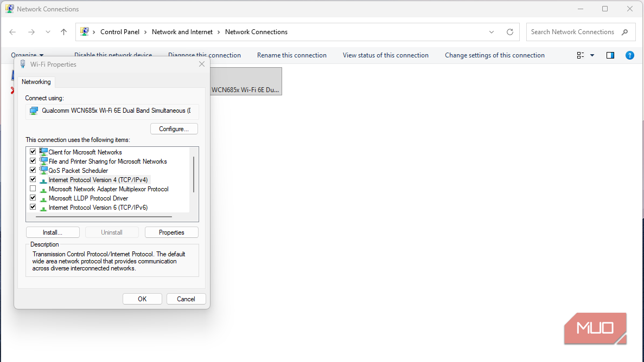Image resolution: width=644 pixels, height=362 pixels.
Task: Open the Organize menu
Action: pyautogui.click(x=27, y=55)
